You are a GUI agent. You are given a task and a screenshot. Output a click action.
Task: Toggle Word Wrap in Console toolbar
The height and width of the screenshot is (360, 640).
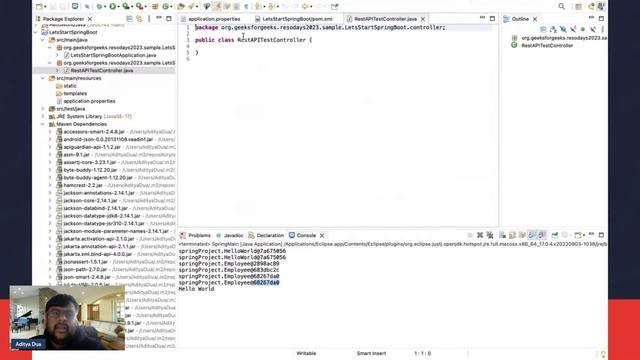point(522,235)
